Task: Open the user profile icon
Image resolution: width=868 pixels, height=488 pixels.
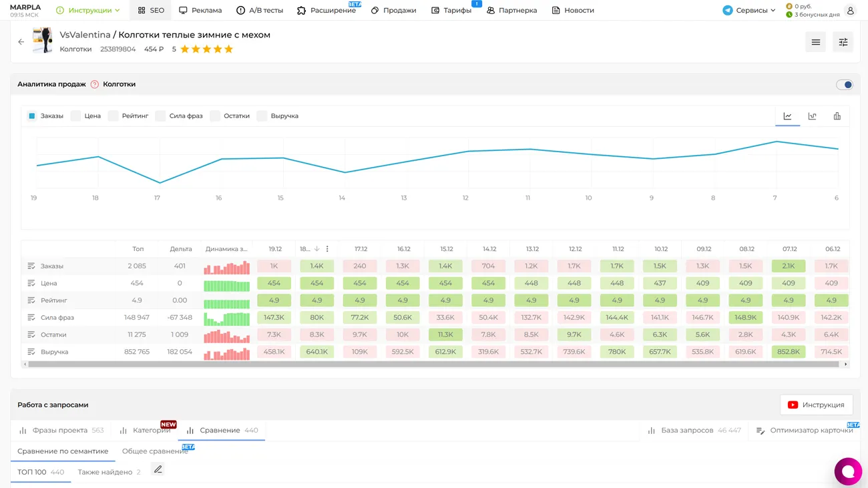Action: pos(850,11)
